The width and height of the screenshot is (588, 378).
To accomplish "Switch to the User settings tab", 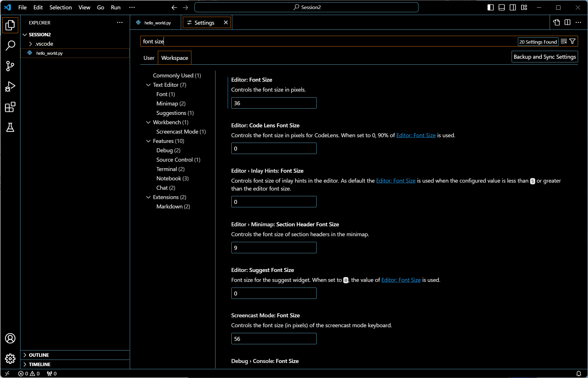I will [x=149, y=58].
